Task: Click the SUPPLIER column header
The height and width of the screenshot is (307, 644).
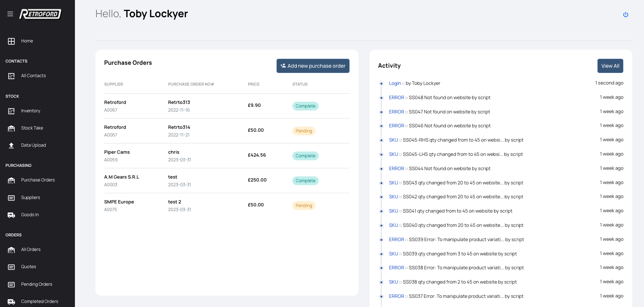Action: click(x=114, y=85)
